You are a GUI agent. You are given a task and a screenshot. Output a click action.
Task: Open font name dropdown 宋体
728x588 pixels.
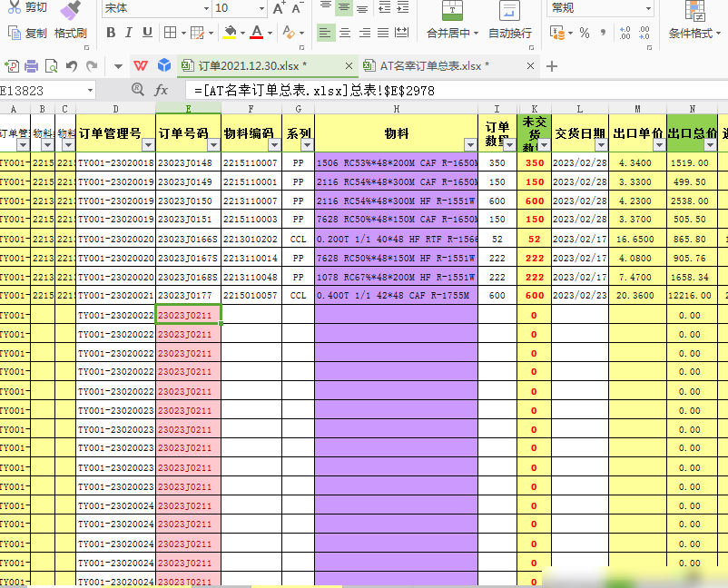tap(206, 8)
